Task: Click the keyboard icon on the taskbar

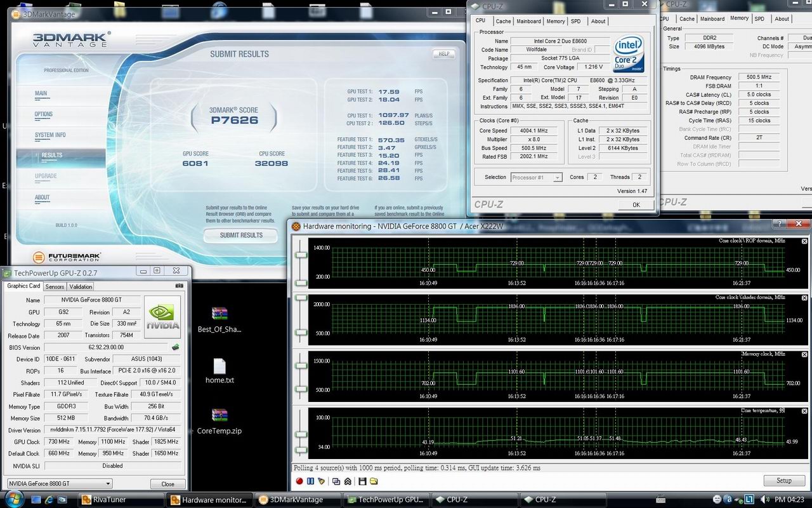Action: click(x=661, y=499)
